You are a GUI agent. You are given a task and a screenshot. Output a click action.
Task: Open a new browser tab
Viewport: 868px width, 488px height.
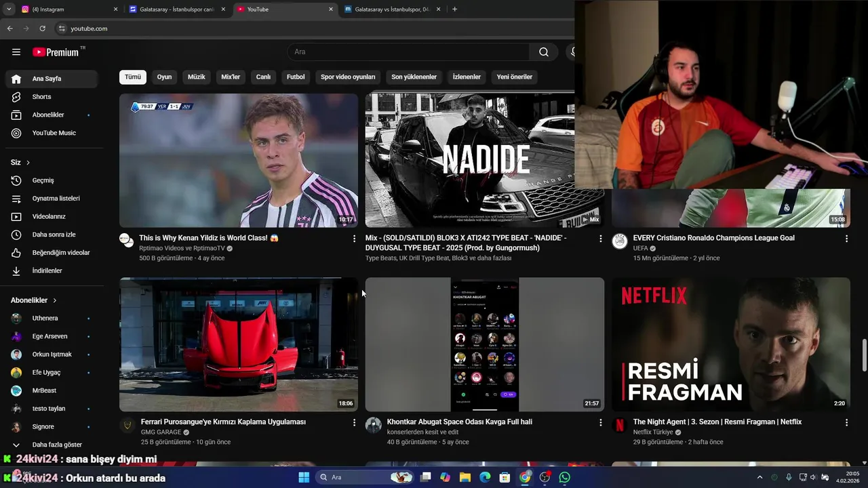(454, 9)
